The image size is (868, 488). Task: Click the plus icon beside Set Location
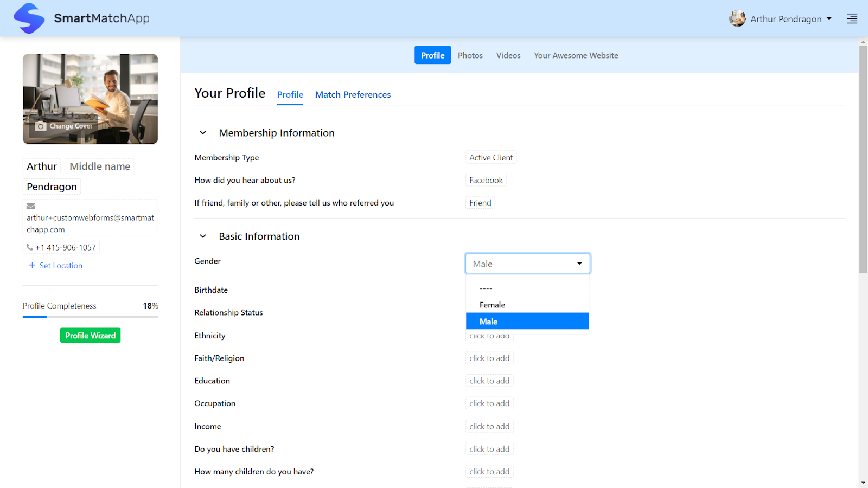pyautogui.click(x=31, y=265)
